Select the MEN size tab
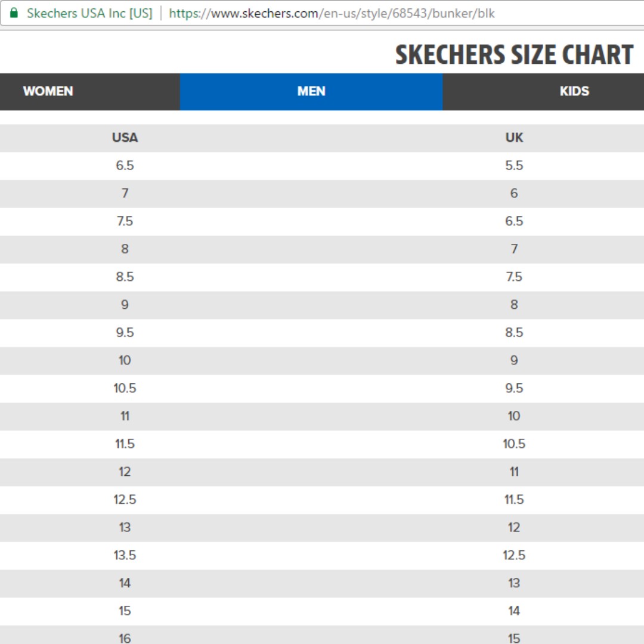The image size is (644, 644). pyautogui.click(x=311, y=91)
